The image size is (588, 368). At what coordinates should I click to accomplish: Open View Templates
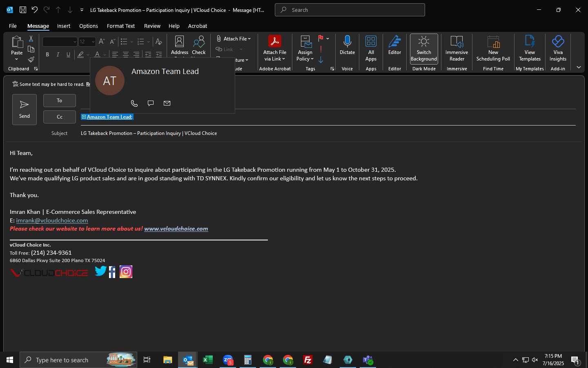[x=530, y=48]
